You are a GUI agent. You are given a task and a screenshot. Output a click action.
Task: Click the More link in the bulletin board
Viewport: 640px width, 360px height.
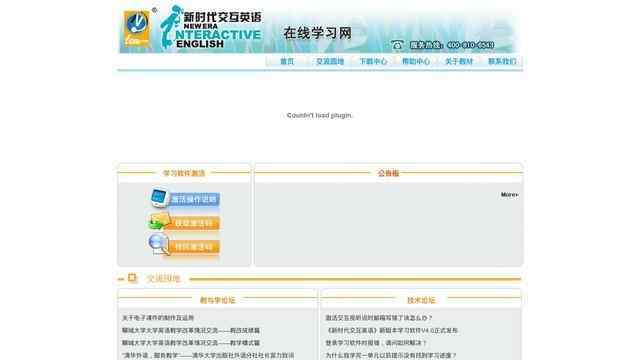tap(509, 195)
